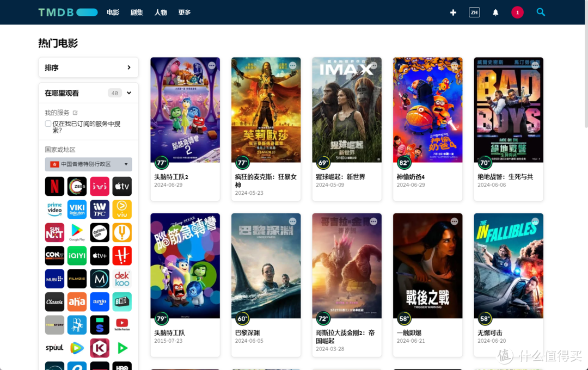The height and width of the screenshot is (370, 588).
Task: Open options menu on 一触即爆 poster
Action: coord(455,221)
